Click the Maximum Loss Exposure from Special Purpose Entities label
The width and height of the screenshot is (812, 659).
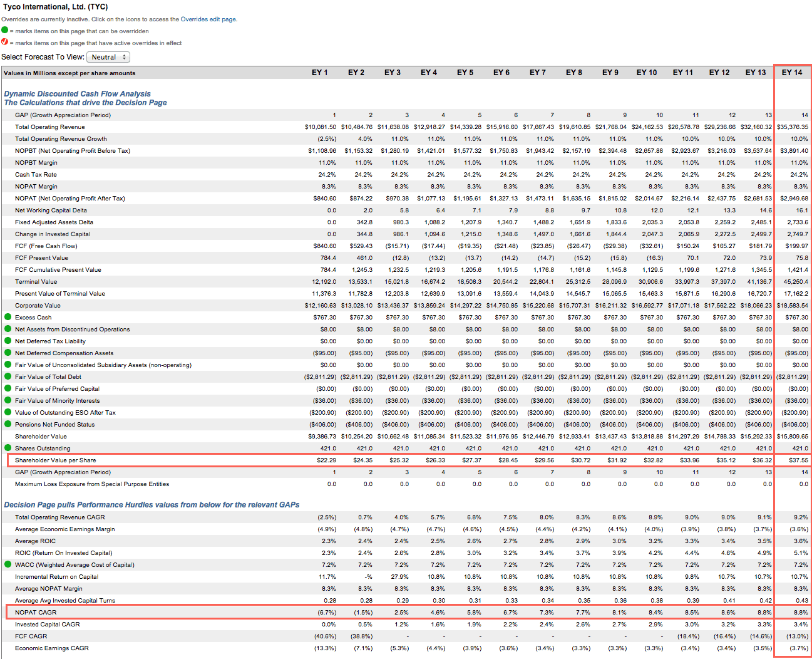pos(92,484)
